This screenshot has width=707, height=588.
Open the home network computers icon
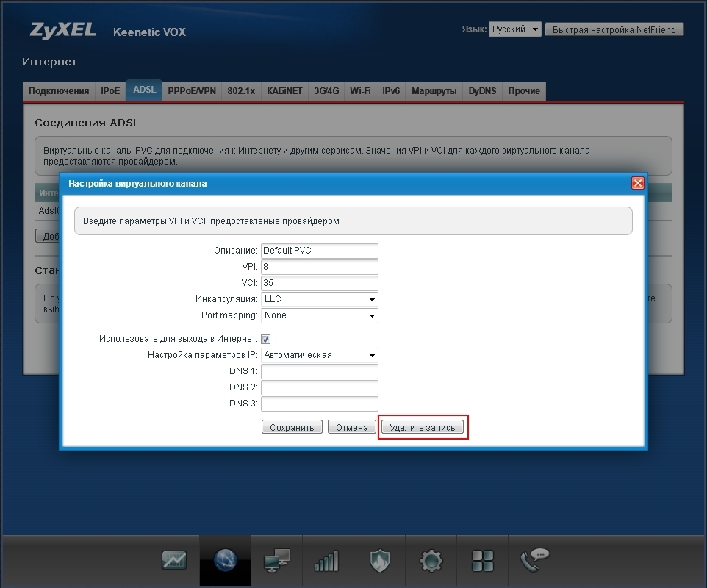pyautogui.click(x=277, y=561)
